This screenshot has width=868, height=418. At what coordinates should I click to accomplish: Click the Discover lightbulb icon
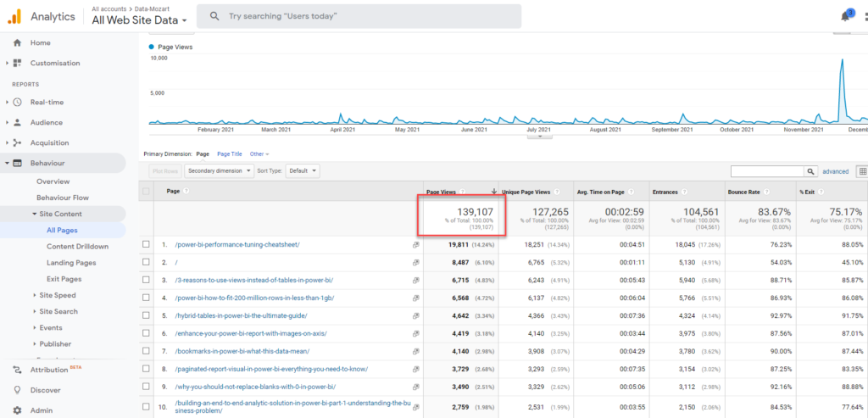[17, 390]
